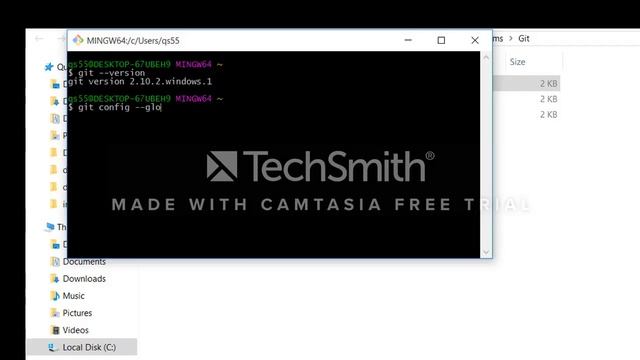Click the Pictures icon in the sidebar

pos(55,313)
